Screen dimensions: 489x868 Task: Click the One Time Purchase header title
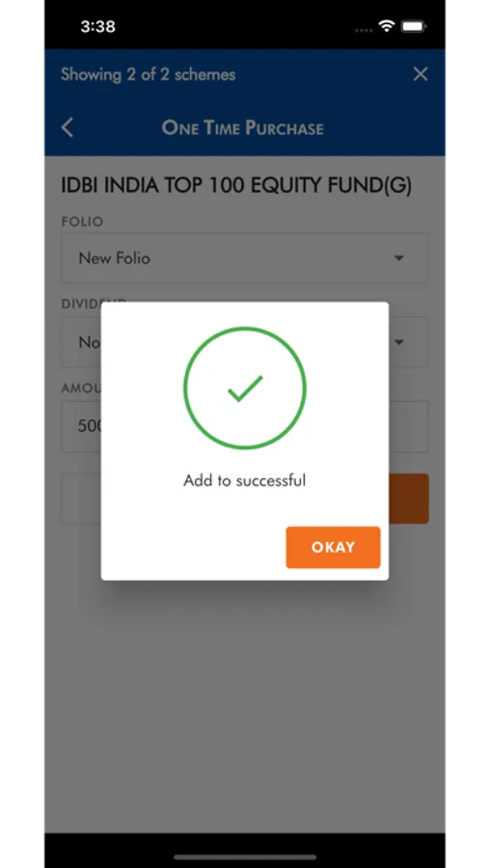pyautogui.click(x=242, y=128)
